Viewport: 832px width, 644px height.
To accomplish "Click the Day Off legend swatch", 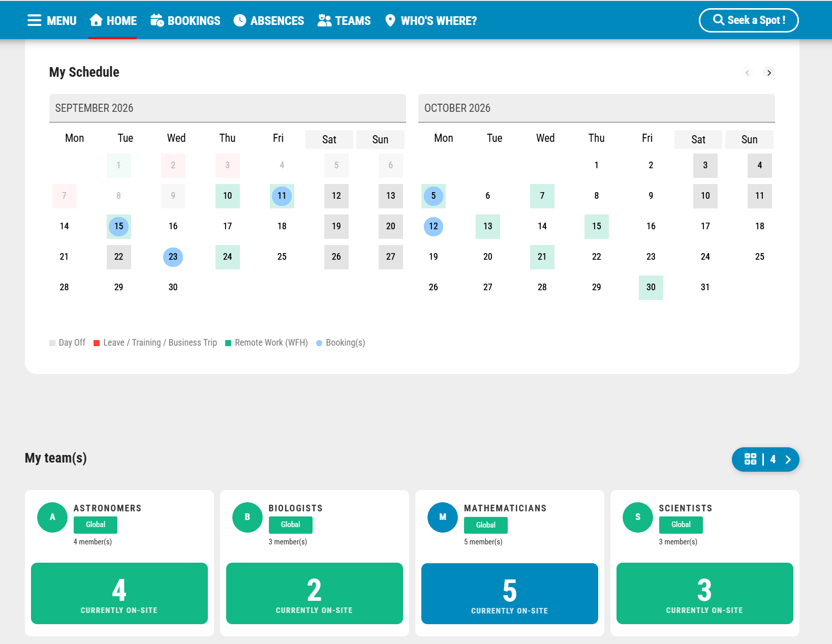I will pyautogui.click(x=52, y=343).
